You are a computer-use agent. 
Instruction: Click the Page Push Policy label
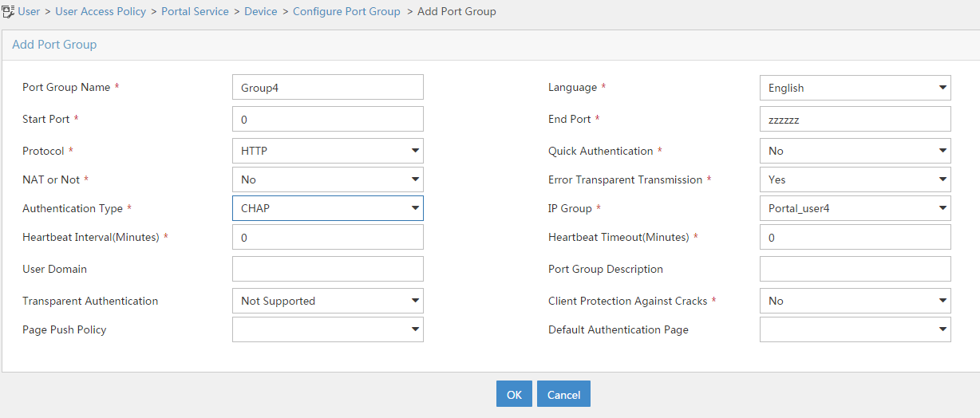[x=65, y=329]
